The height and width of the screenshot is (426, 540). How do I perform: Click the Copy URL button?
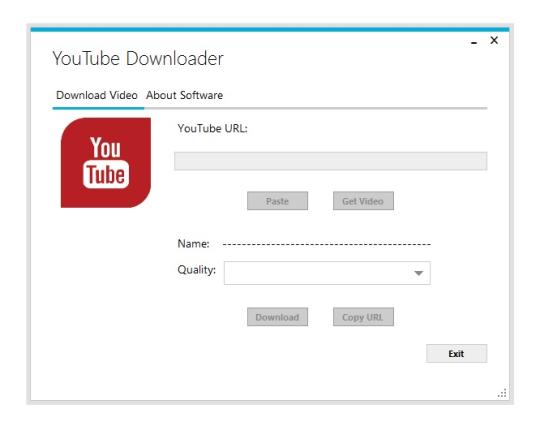point(363,317)
